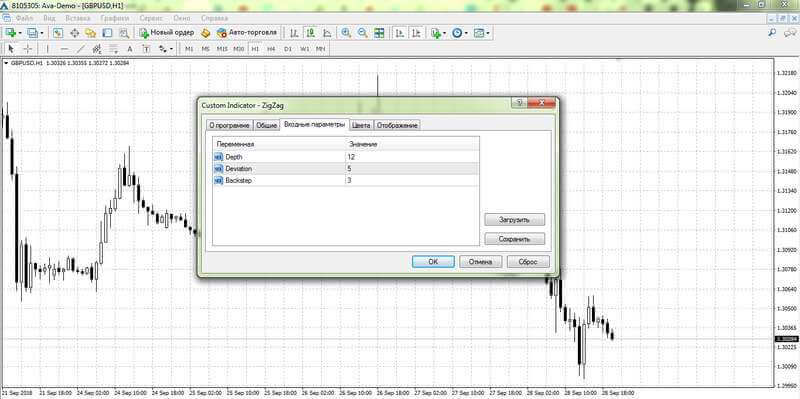
Task: Open the Файл menu
Action: pyautogui.click(x=24, y=18)
